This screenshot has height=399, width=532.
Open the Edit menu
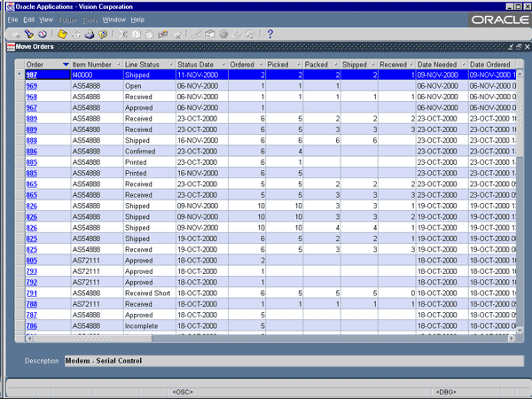29,20
